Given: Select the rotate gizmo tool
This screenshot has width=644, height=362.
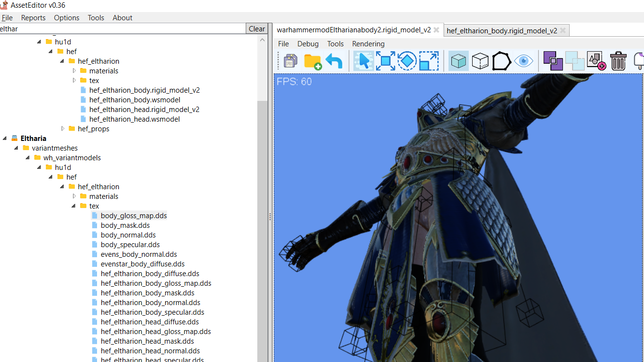Looking at the screenshot, I should 407,61.
